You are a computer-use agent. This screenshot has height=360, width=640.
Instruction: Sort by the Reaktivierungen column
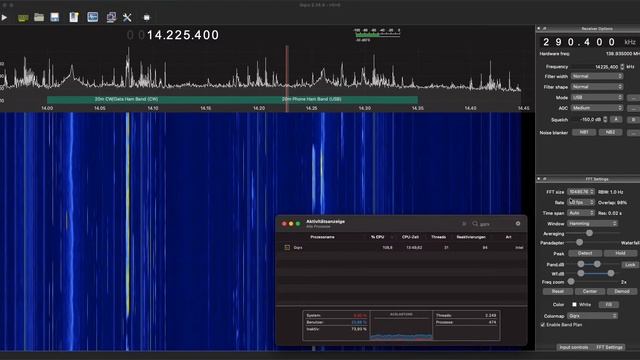(x=471, y=237)
